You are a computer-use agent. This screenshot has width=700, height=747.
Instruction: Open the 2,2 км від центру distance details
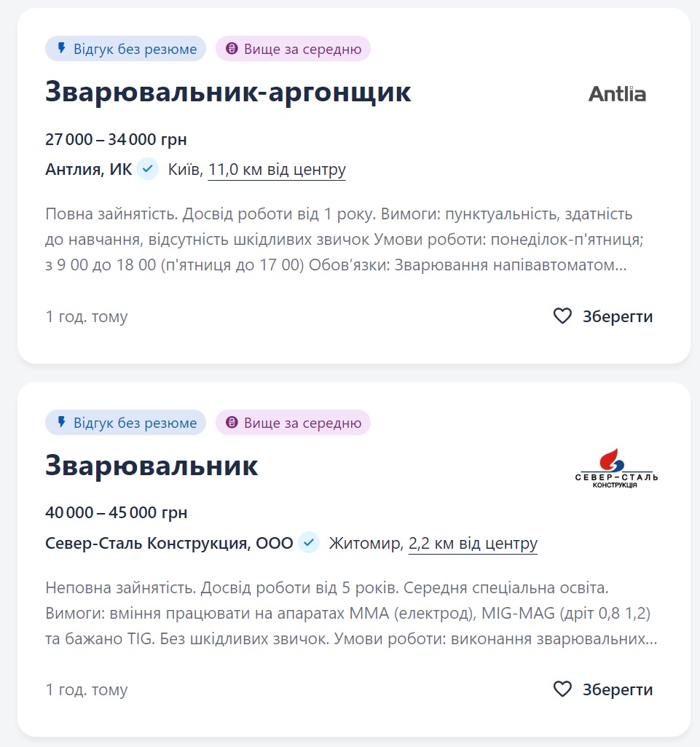[471, 543]
